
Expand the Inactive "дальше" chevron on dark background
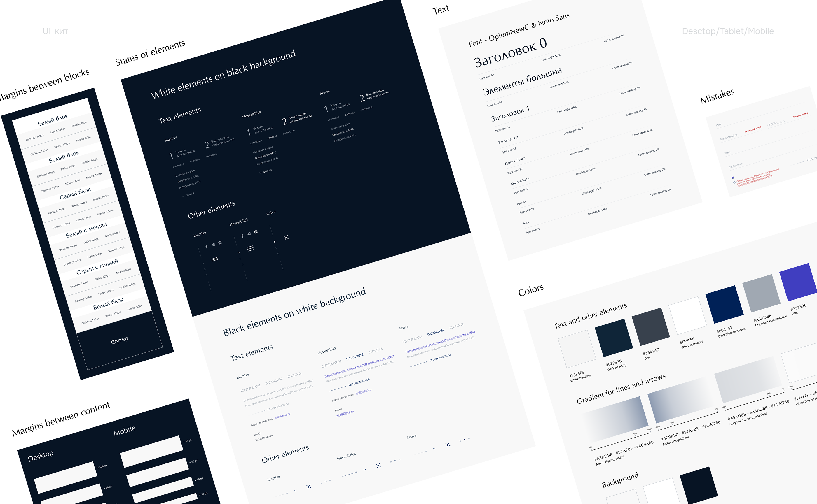point(183,196)
